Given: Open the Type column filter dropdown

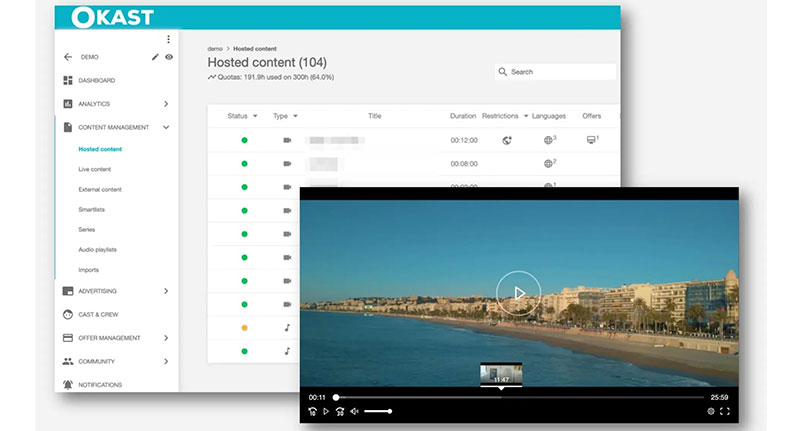Looking at the screenshot, I should tap(295, 116).
